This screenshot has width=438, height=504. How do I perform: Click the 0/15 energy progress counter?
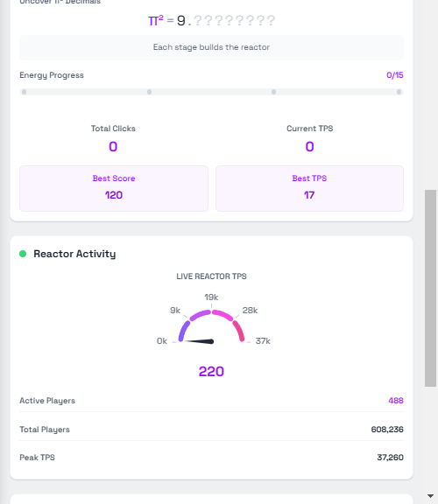[395, 75]
